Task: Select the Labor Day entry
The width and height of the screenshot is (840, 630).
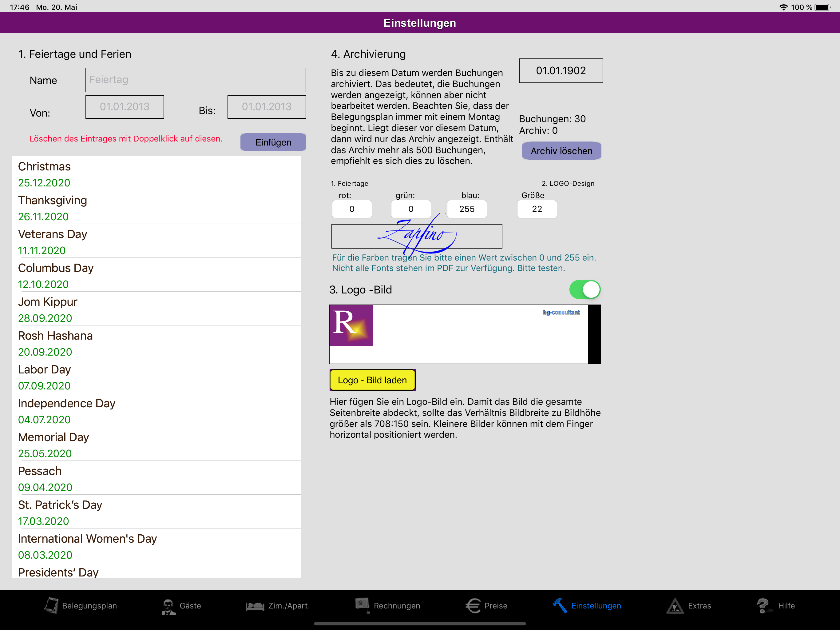Action: (x=157, y=377)
